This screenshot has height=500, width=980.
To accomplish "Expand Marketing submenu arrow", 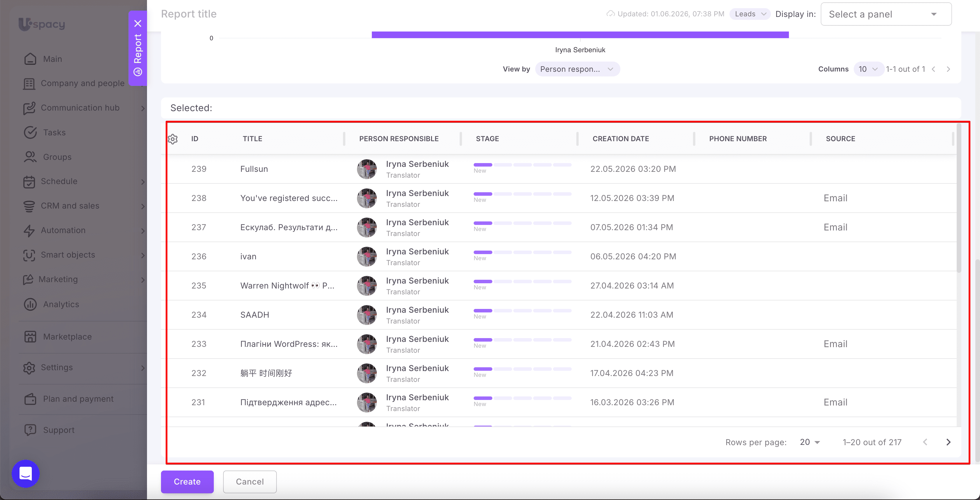I will point(143,280).
